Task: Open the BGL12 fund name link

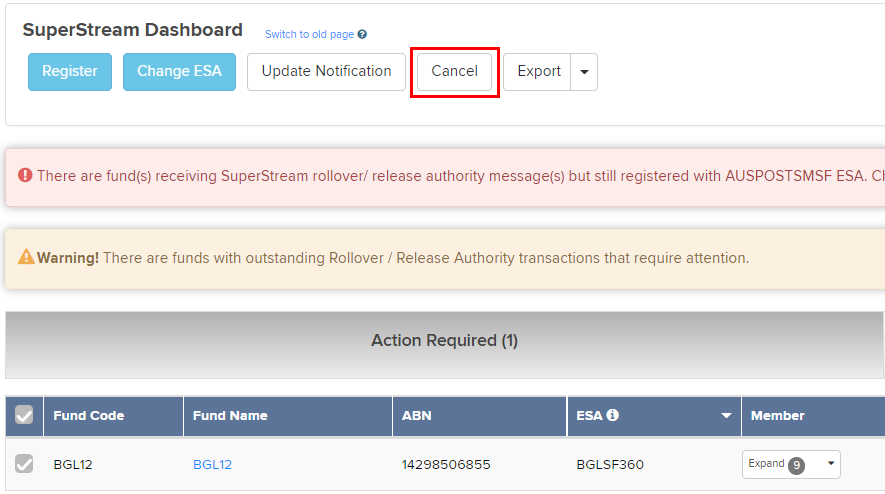Action: 212,465
